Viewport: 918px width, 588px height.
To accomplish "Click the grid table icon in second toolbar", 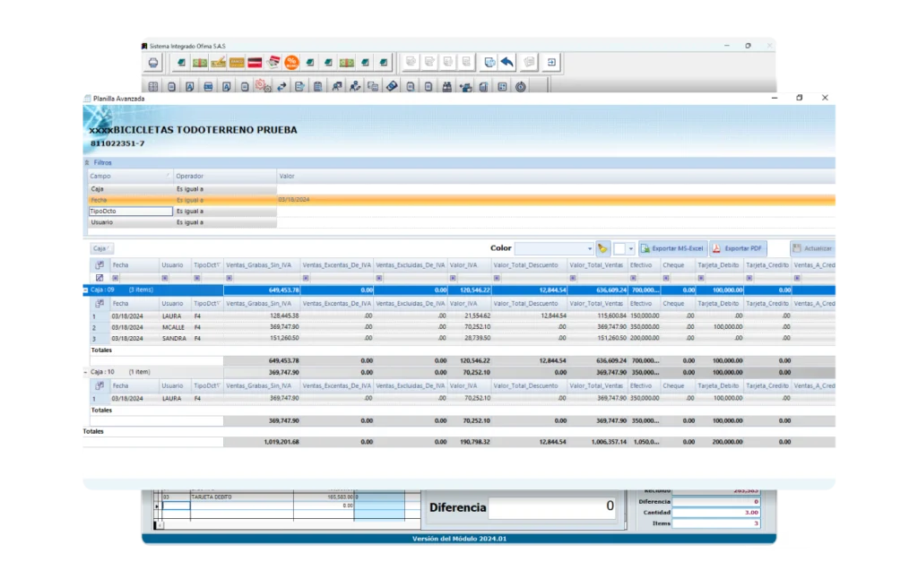I will (x=153, y=87).
